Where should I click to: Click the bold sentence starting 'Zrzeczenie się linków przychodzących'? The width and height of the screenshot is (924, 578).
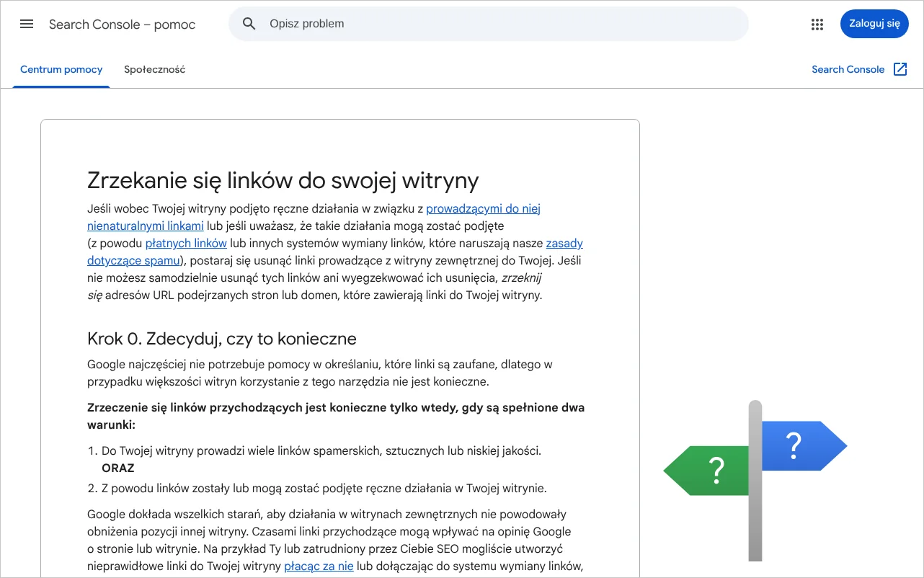pos(336,417)
